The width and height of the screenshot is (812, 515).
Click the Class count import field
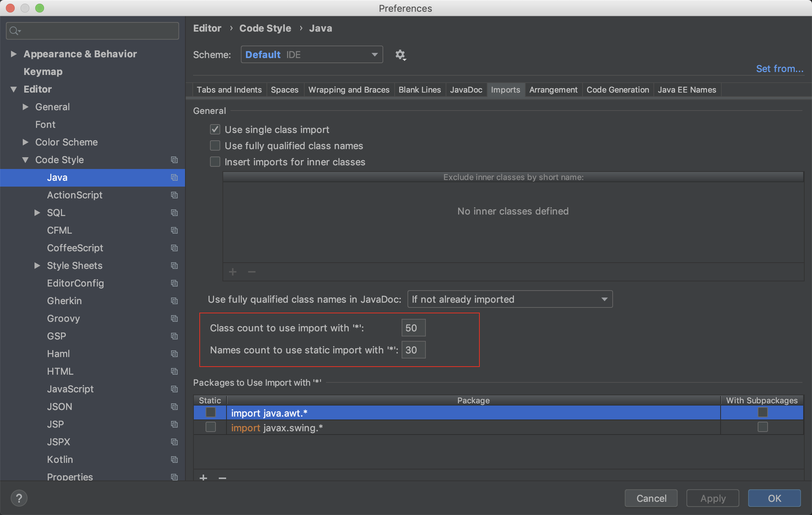tap(413, 328)
